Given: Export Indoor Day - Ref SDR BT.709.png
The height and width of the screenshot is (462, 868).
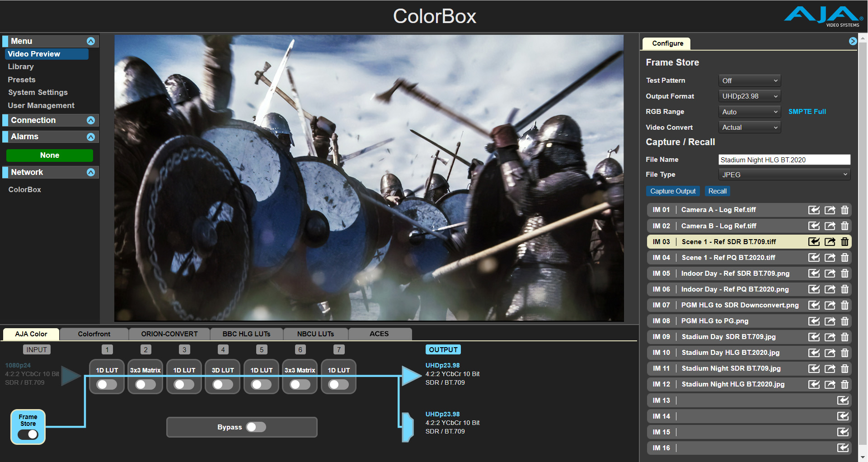Looking at the screenshot, I should pos(830,273).
